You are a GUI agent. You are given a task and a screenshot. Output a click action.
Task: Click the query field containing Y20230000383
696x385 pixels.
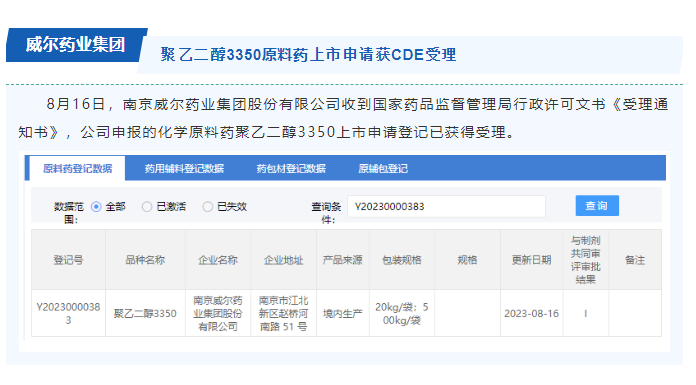pos(446,206)
